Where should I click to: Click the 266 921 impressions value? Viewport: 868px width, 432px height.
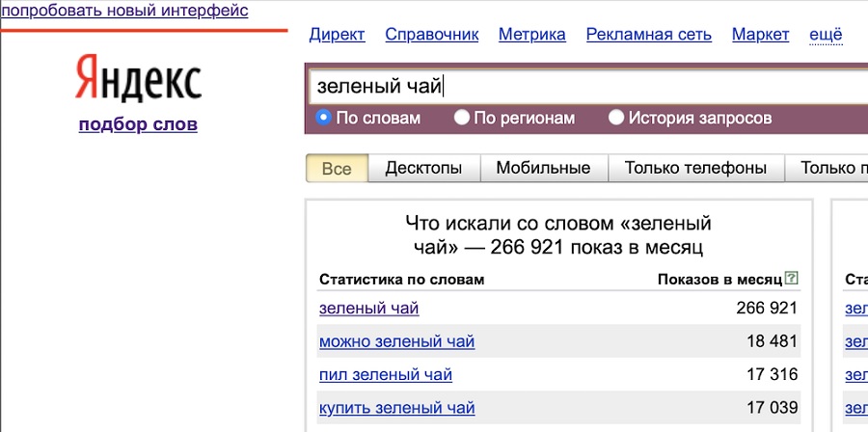point(768,309)
